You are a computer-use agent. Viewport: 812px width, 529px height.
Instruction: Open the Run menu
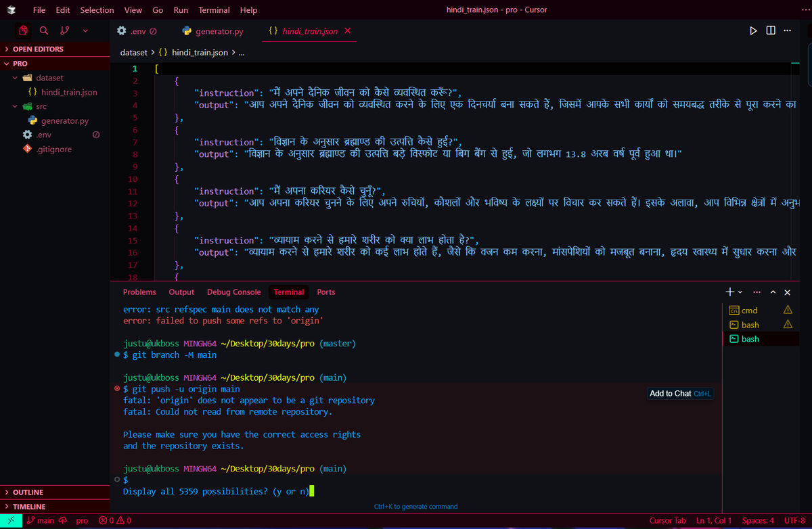point(181,10)
